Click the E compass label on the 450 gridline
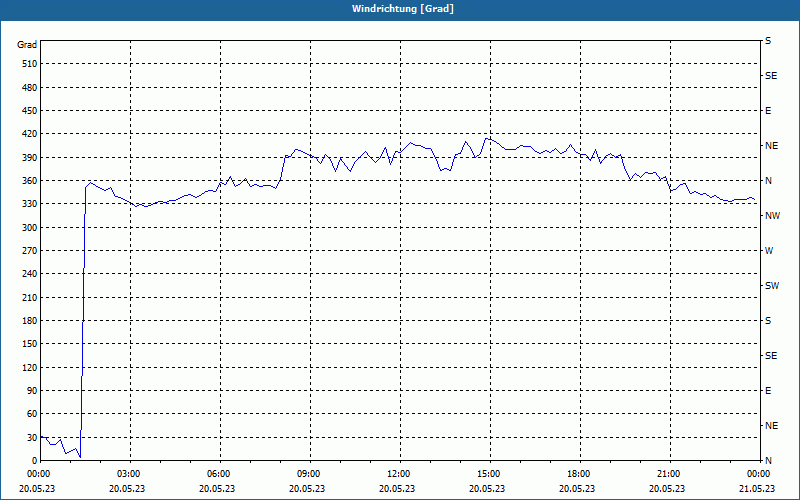This screenshot has width=800, height=500. coord(768,111)
